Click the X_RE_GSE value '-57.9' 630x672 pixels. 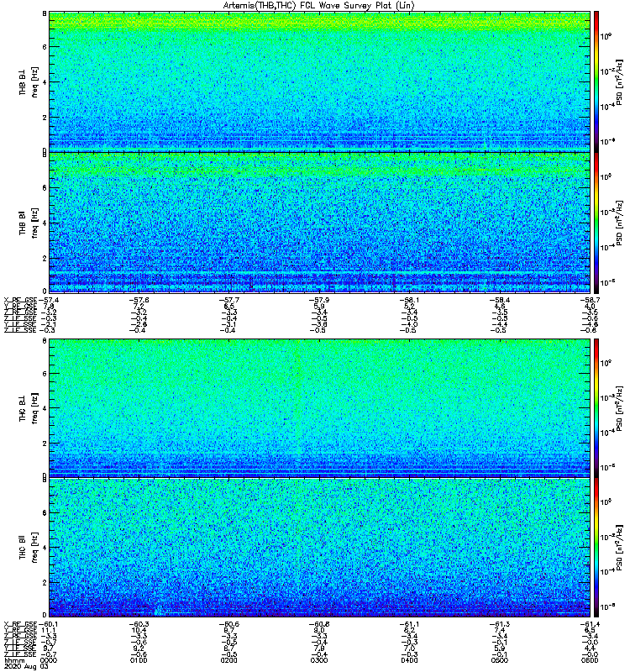pos(319,300)
